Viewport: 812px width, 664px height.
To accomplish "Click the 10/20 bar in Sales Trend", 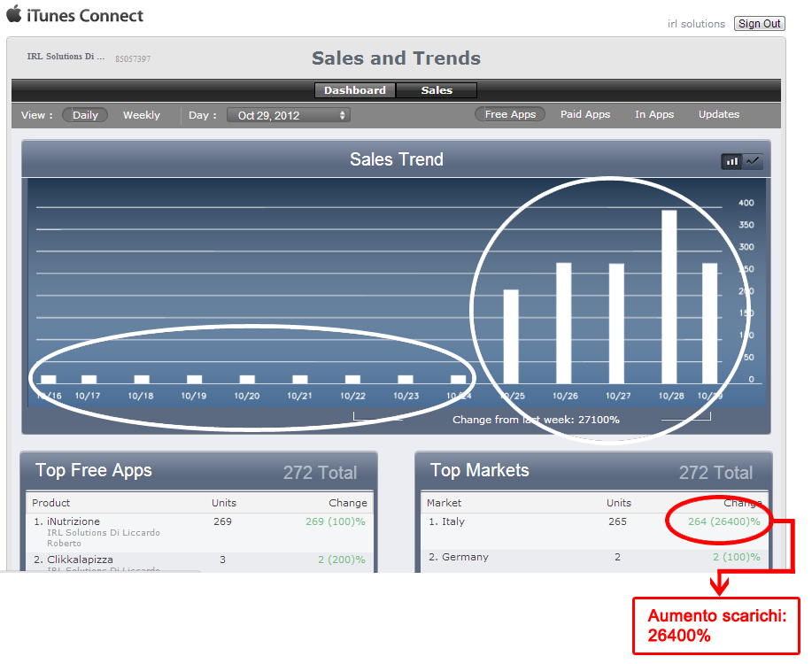I will [x=247, y=379].
